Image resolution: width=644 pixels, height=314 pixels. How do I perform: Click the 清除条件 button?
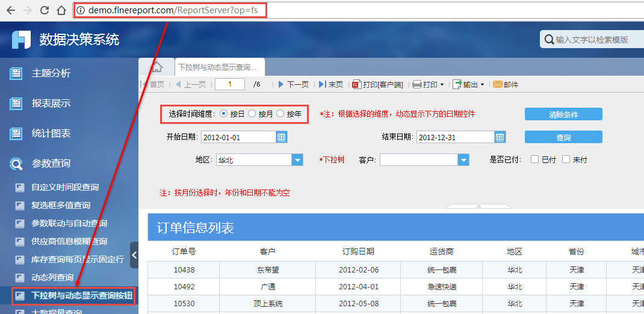point(563,114)
